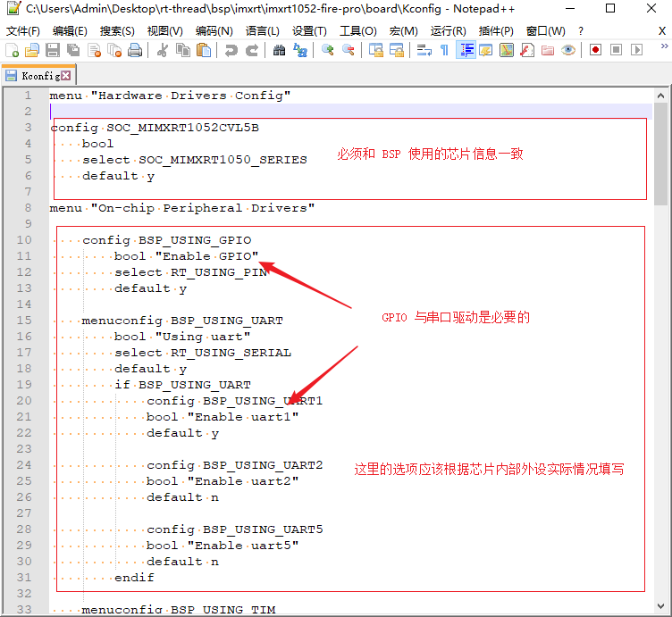Toggle word wrap in toolbar
The height and width of the screenshot is (617, 672).
tap(424, 50)
